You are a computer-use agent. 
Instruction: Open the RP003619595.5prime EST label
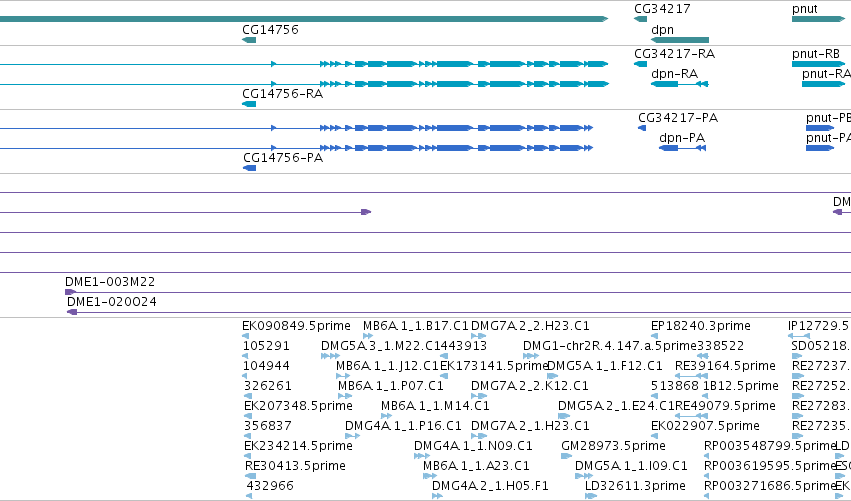pyautogui.click(x=770, y=466)
